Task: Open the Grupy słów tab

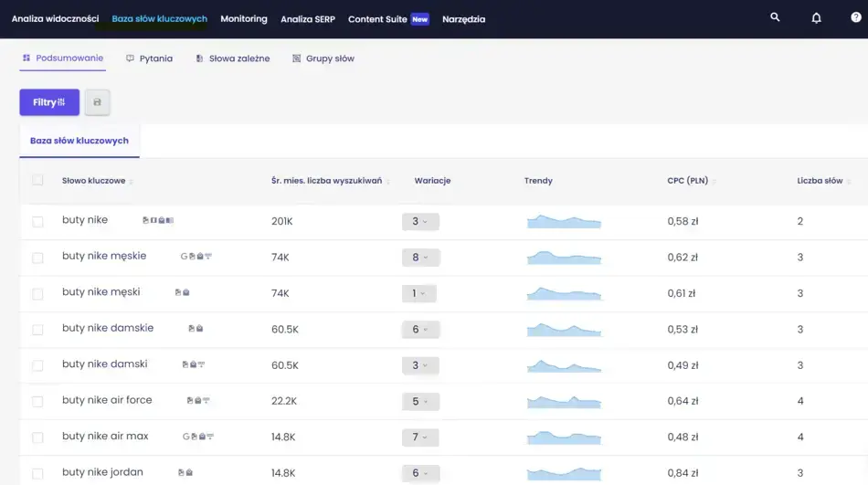Action: (x=323, y=58)
